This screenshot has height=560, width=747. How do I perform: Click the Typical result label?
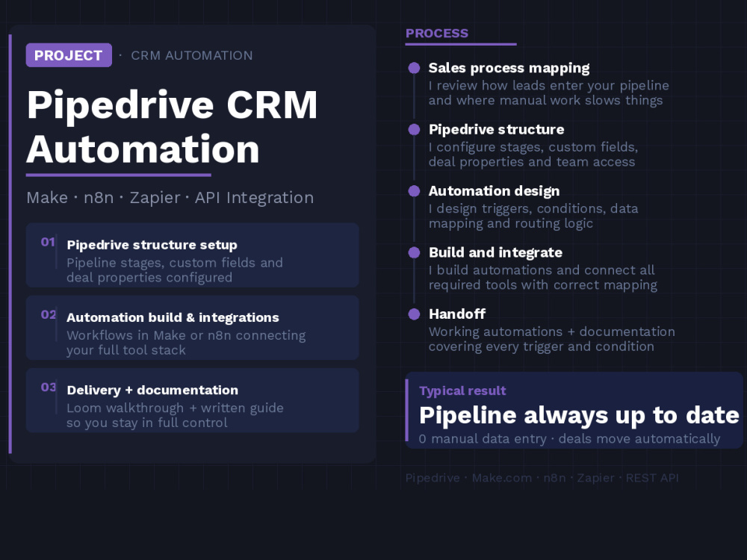(x=462, y=391)
